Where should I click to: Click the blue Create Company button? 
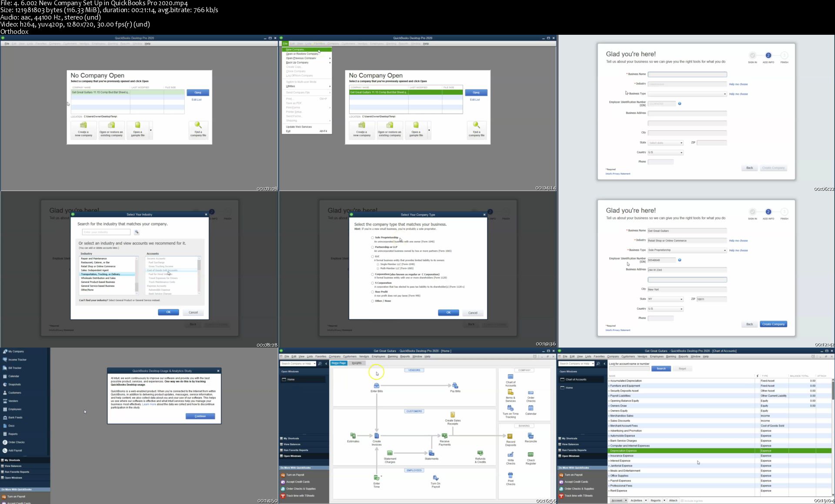(773, 325)
